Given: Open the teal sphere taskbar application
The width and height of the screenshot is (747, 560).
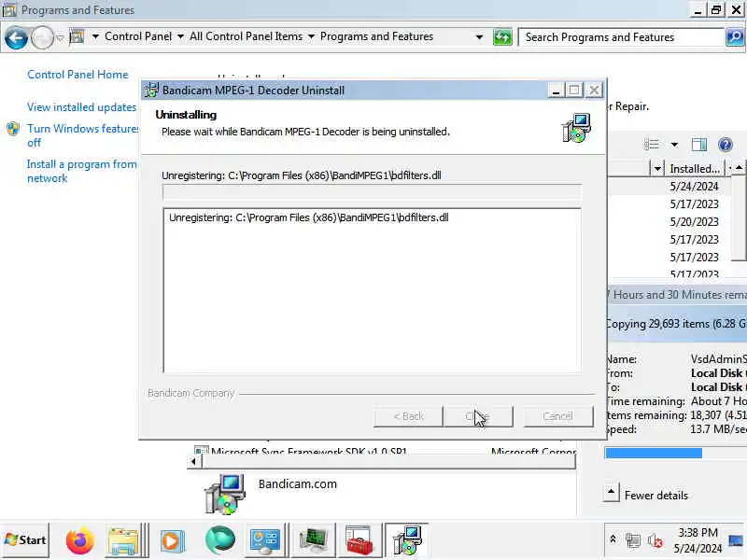Looking at the screenshot, I should pos(220,540).
